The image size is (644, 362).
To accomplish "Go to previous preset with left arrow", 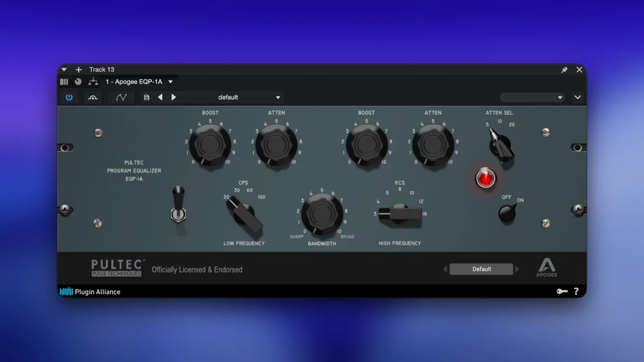I will (x=160, y=98).
